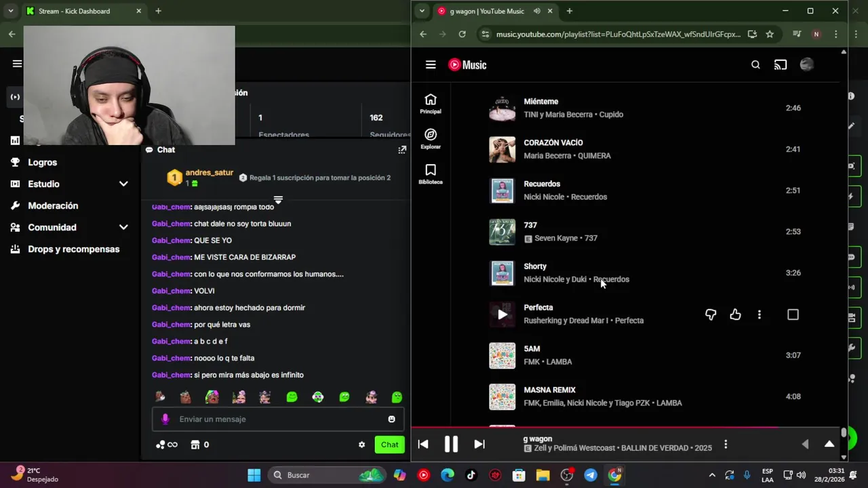This screenshot has height=488, width=868.
Task: Open Telegram from the taskbar
Action: tap(591, 475)
